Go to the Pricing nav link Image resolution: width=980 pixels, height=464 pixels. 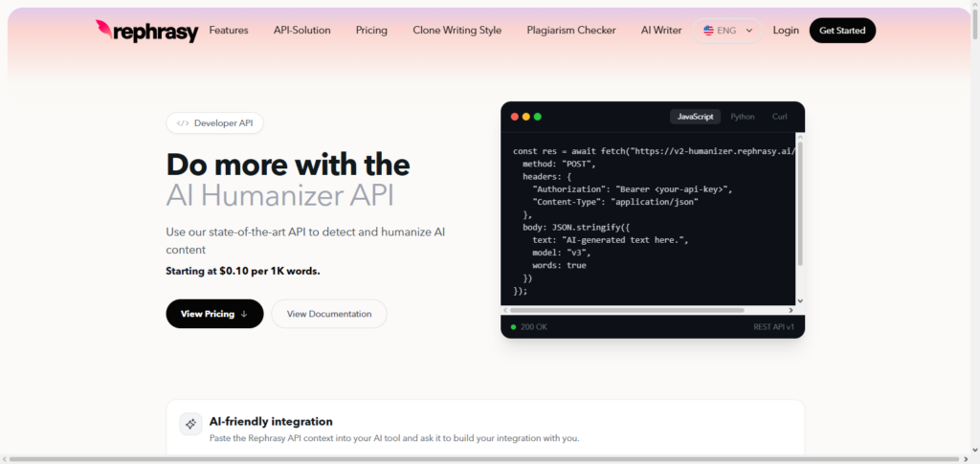coord(372,30)
